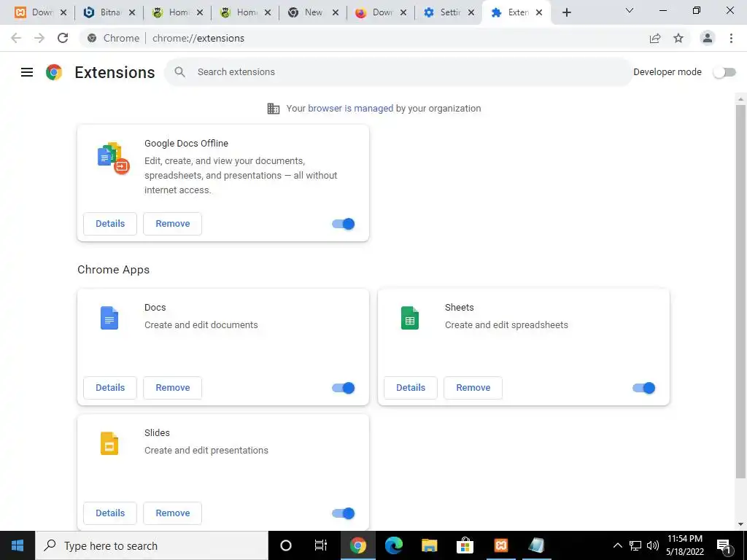Open Details for Google Docs Offline
Image resolution: width=747 pixels, height=560 pixels.
110,224
